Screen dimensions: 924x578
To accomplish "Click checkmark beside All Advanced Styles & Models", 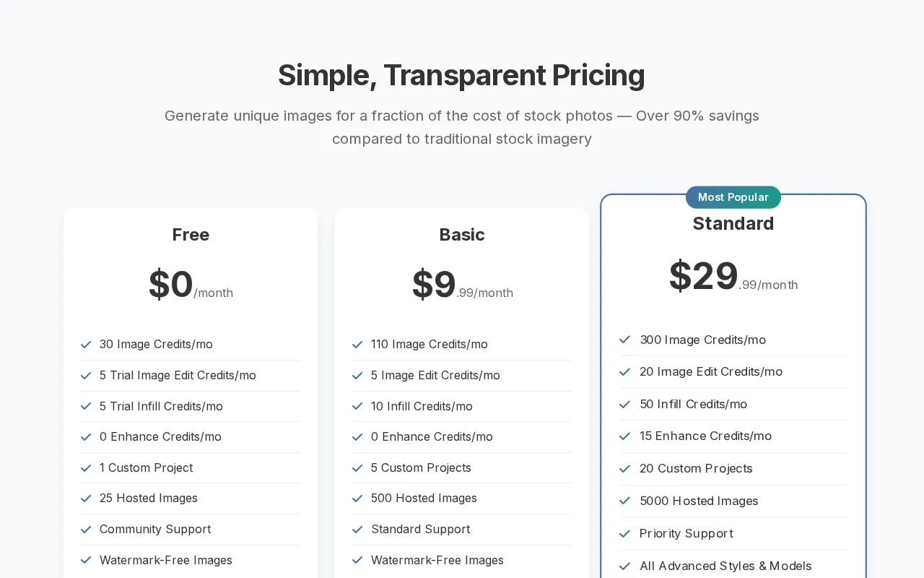I will click(x=625, y=566).
